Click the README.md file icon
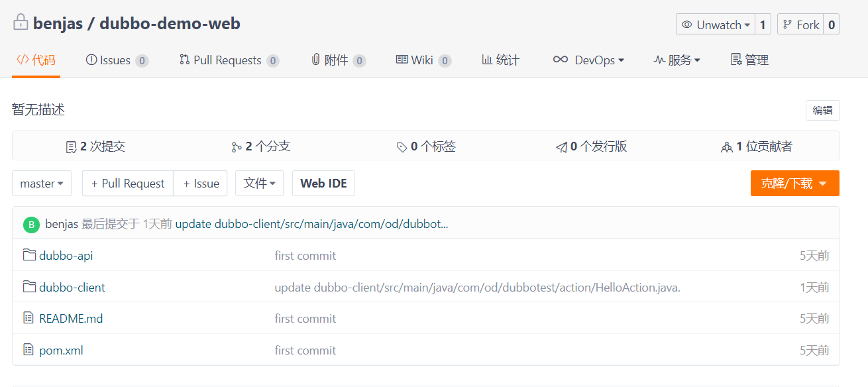Image resolution: width=868 pixels, height=387 pixels. click(x=28, y=318)
